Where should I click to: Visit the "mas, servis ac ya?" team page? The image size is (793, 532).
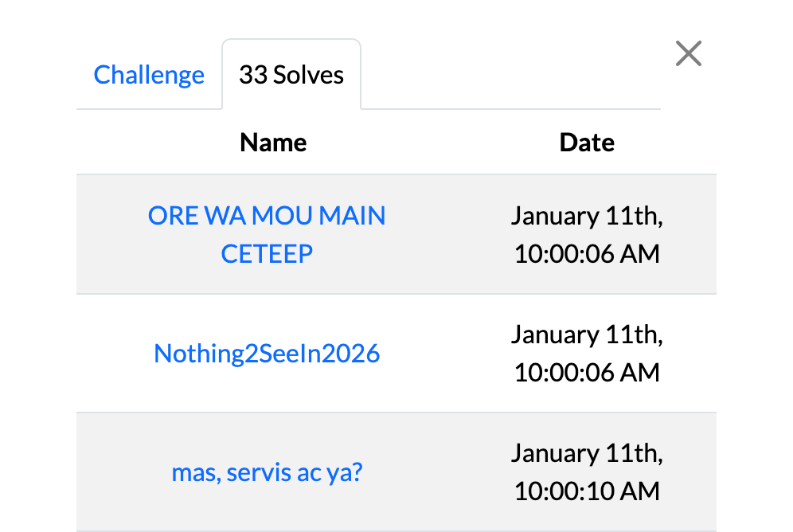[267, 472]
